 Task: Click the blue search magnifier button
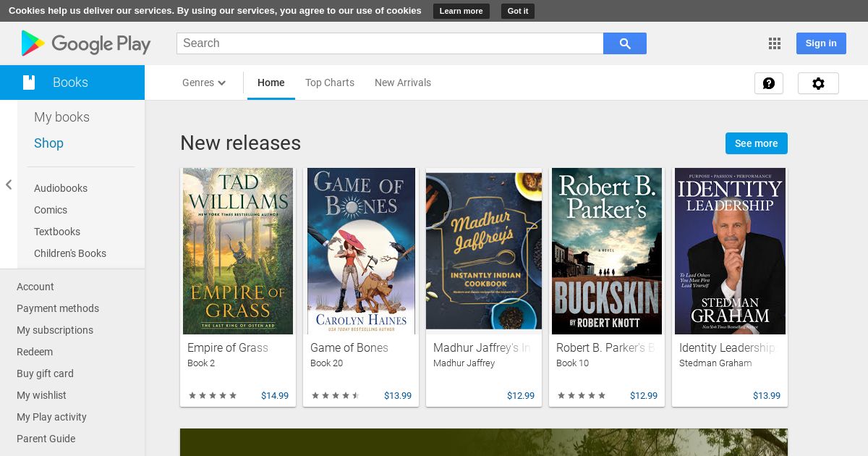[625, 43]
